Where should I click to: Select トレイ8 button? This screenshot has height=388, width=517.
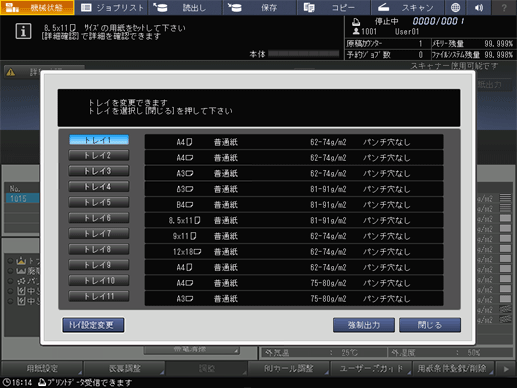click(x=99, y=249)
